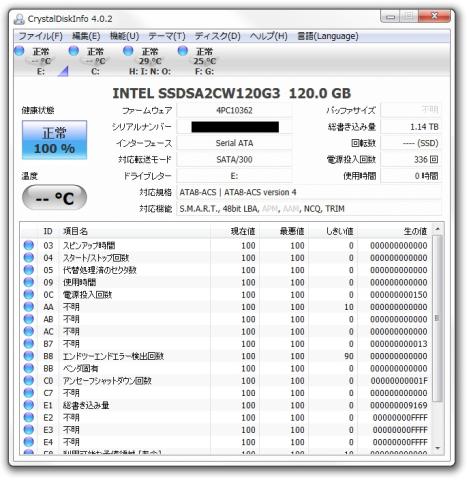The image size is (469, 480).
Task: Click status orb for ID E4 row
Action: click(29, 442)
